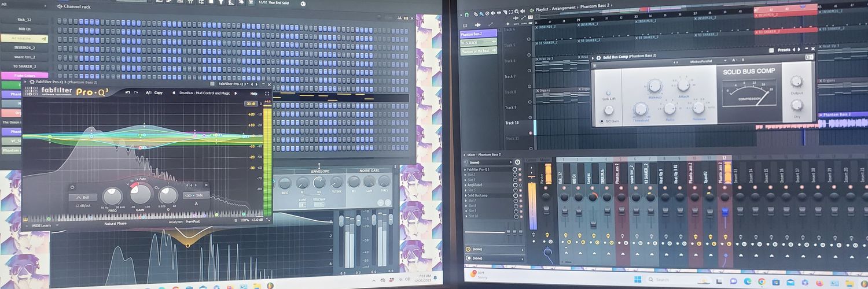Toggle the green magnet snap icon in Playlist
Viewport: 868px width, 289px height.
click(x=466, y=13)
